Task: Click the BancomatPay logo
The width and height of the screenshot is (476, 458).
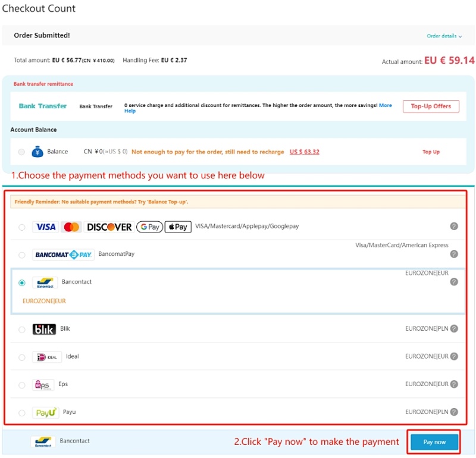Action: click(x=63, y=255)
